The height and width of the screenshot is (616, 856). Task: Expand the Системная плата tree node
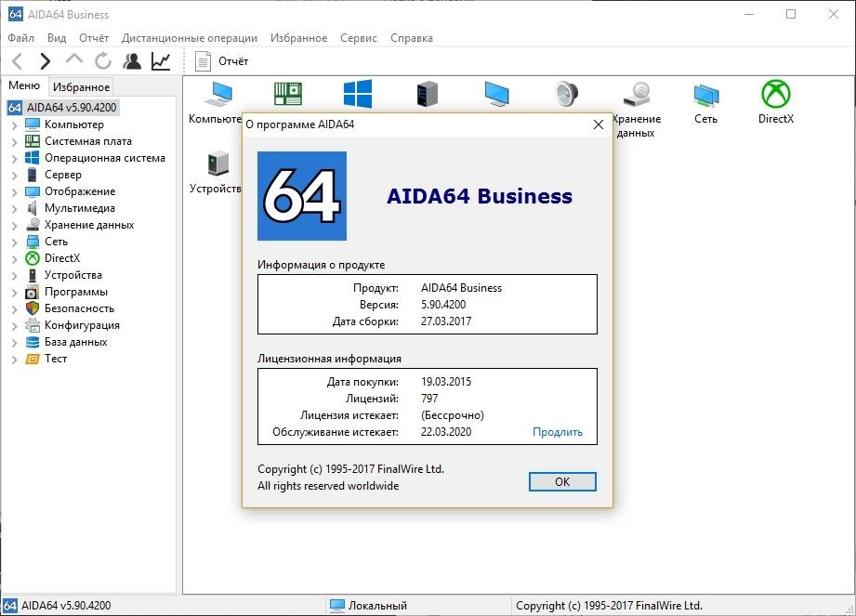tap(15, 142)
